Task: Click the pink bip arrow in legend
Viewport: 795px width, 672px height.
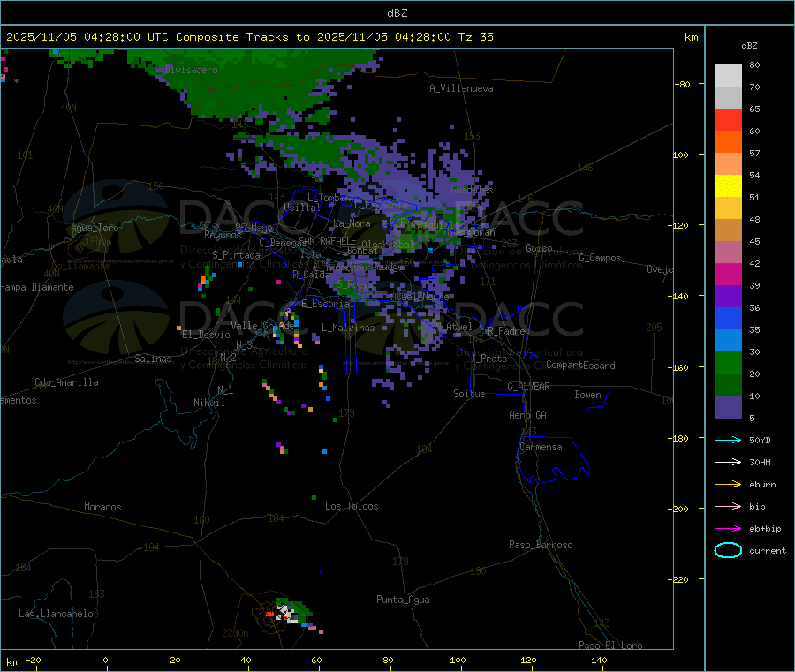Action: point(728,506)
